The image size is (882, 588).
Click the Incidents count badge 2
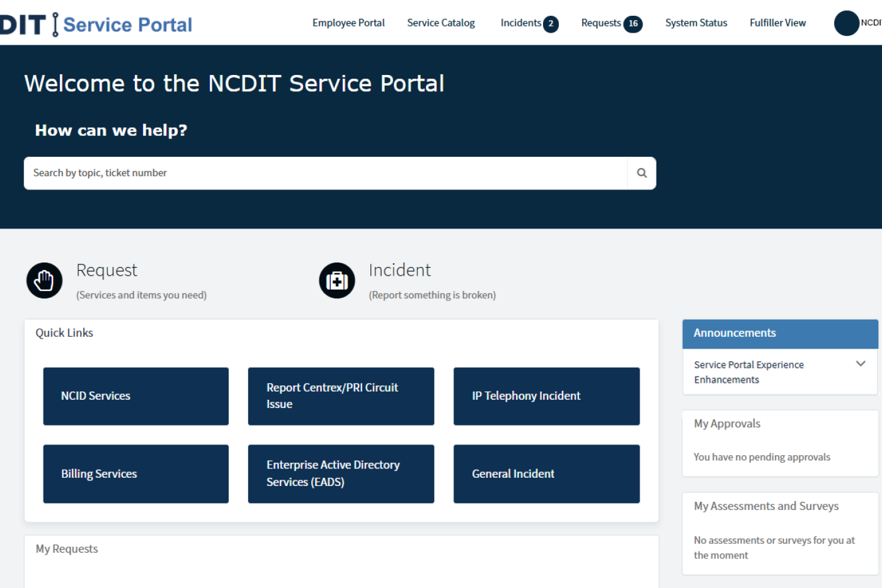(x=551, y=24)
